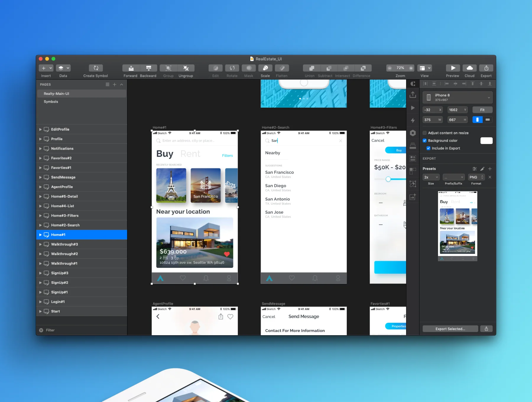Open the Prefix/Suffix dropdown
Screen dimensions: 532x402
click(454, 177)
